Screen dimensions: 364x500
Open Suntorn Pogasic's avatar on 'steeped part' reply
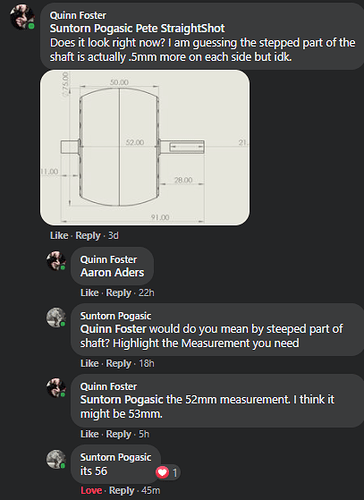coord(56,317)
